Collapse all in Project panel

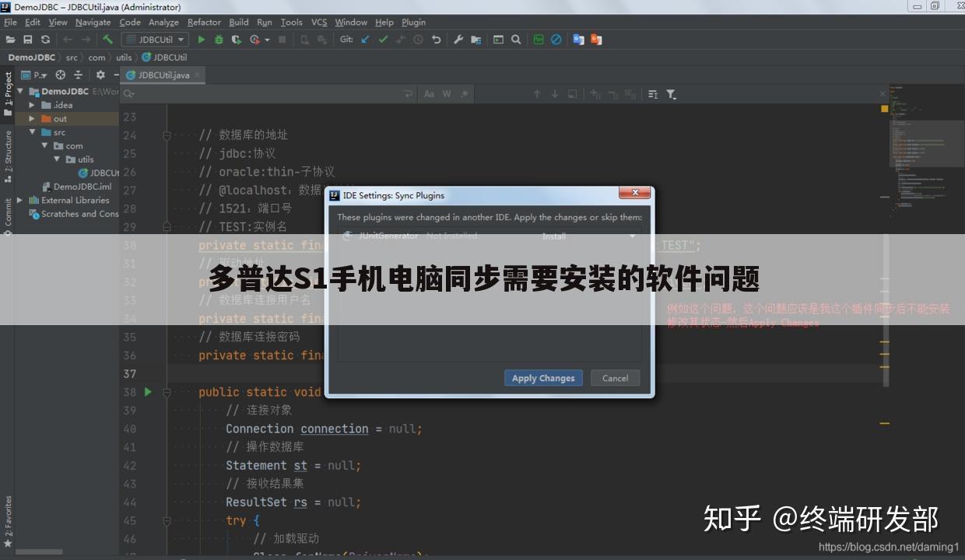(x=78, y=75)
